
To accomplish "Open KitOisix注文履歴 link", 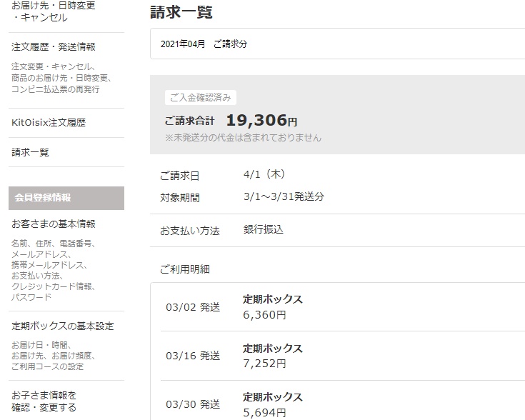I will tap(49, 123).
